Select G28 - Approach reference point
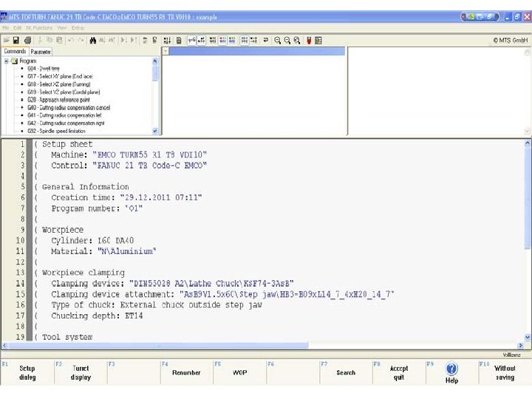The width and height of the screenshot is (532, 399). point(58,100)
